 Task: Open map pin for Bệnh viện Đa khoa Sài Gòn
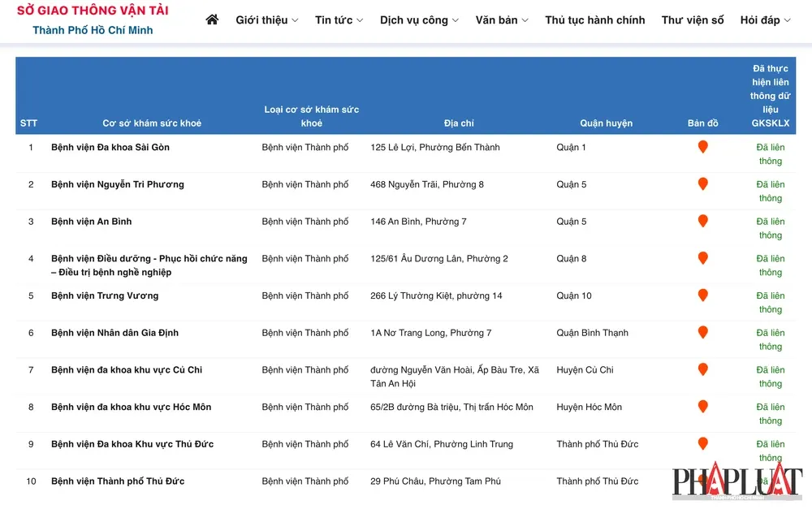pos(702,147)
